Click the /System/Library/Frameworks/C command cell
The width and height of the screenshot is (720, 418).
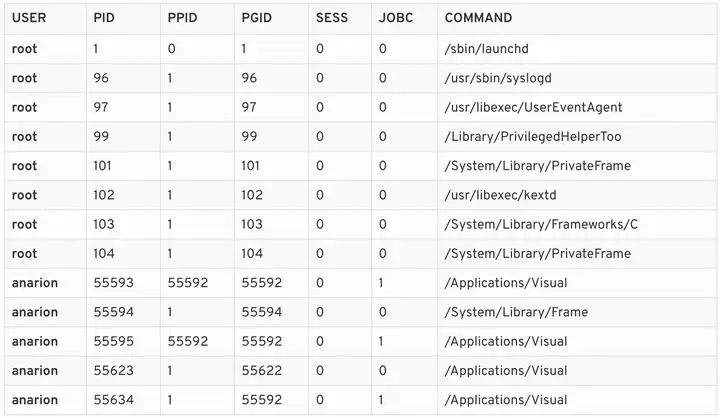click(x=541, y=224)
